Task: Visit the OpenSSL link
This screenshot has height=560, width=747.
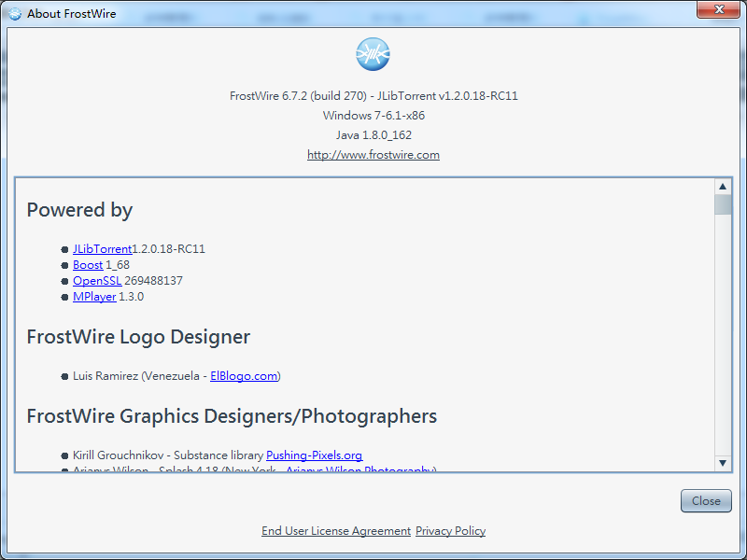Action: [97, 281]
